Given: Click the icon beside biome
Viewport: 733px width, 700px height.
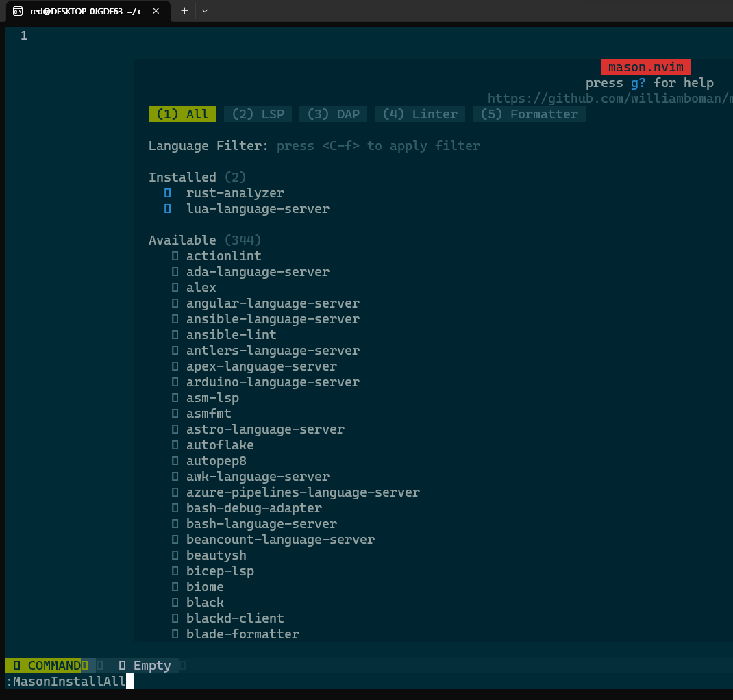Looking at the screenshot, I should [175, 587].
